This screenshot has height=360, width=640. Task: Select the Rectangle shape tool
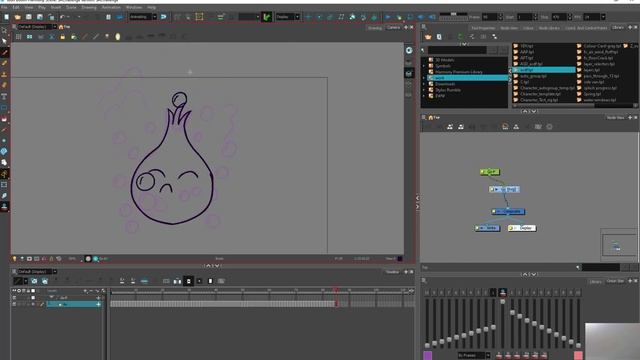(4, 108)
